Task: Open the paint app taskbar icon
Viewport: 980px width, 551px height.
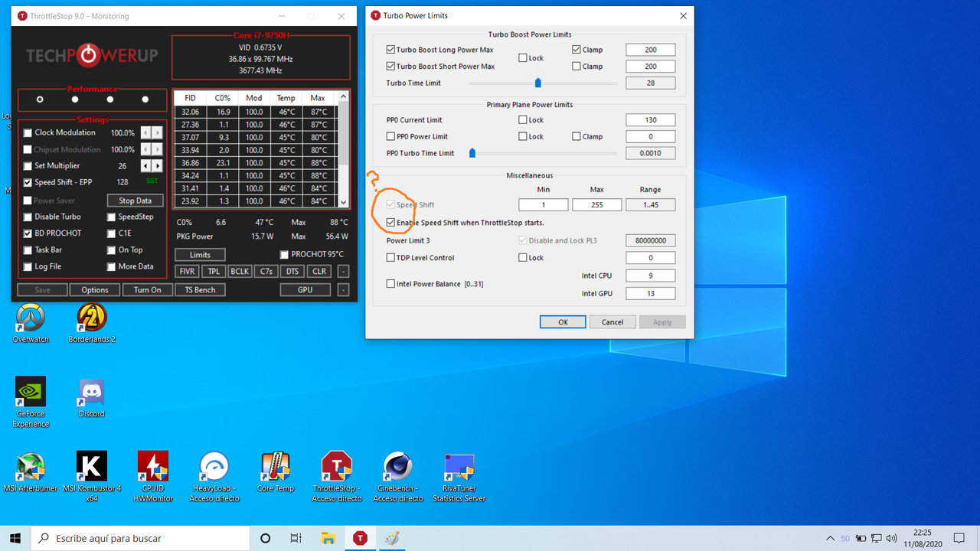Action: coord(392,538)
